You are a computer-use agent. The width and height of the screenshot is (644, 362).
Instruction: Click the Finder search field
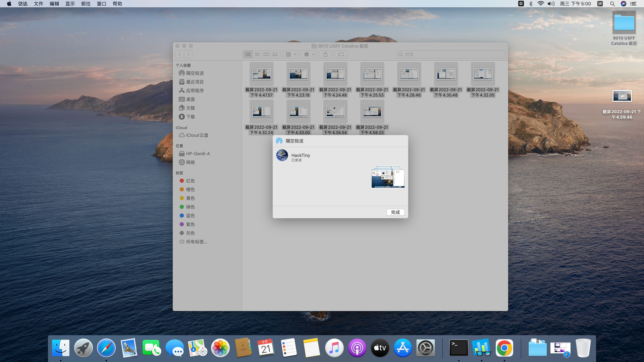pyautogui.click(x=451, y=54)
